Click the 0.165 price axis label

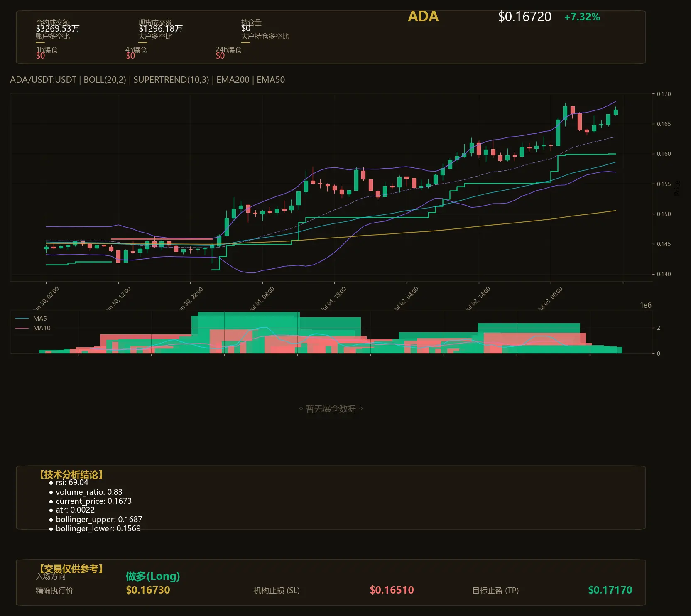pyautogui.click(x=664, y=124)
